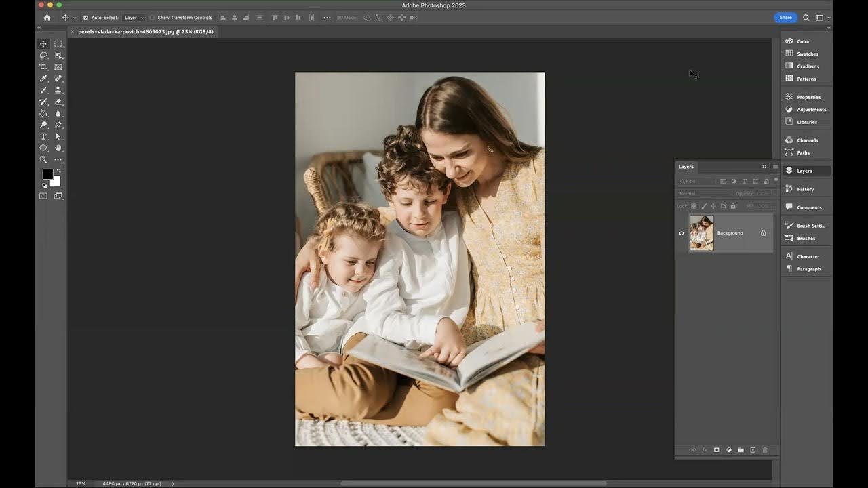Swap foreground and background colors
This screenshot has height=488, width=868.
(x=58, y=171)
